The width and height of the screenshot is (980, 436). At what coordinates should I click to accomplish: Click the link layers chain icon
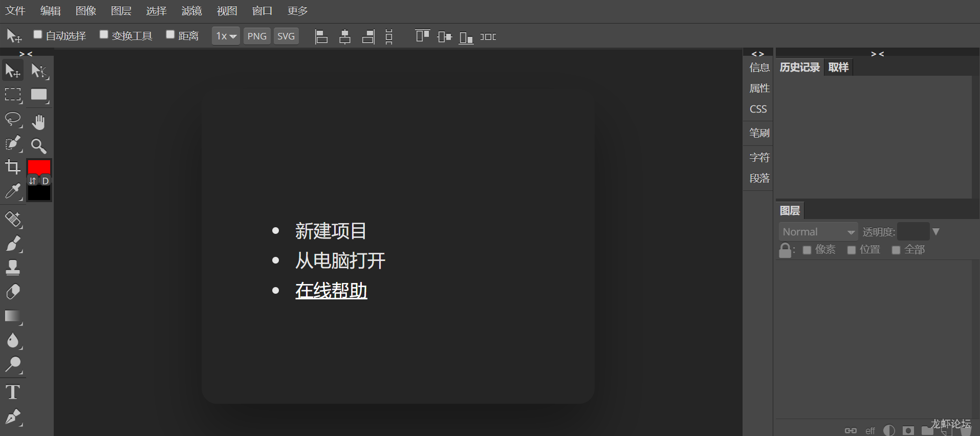[851, 430]
